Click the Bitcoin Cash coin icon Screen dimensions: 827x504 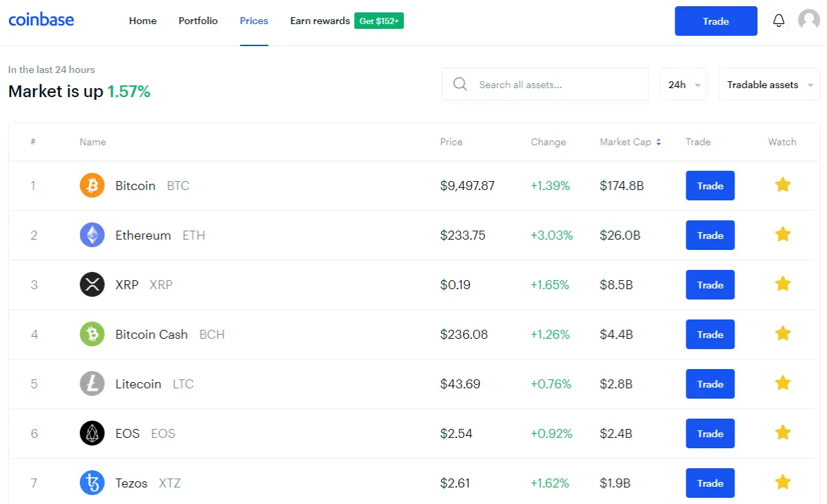(92, 334)
